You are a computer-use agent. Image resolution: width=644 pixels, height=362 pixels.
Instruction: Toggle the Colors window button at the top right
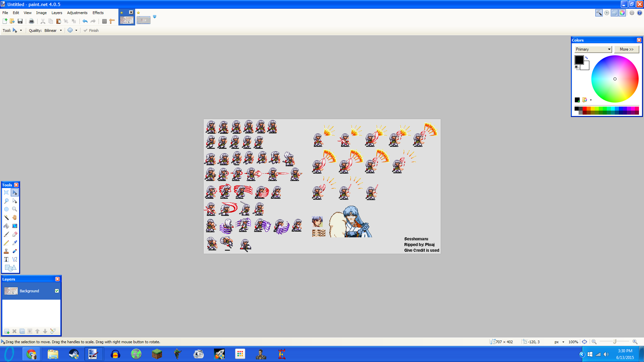click(x=622, y=13)
